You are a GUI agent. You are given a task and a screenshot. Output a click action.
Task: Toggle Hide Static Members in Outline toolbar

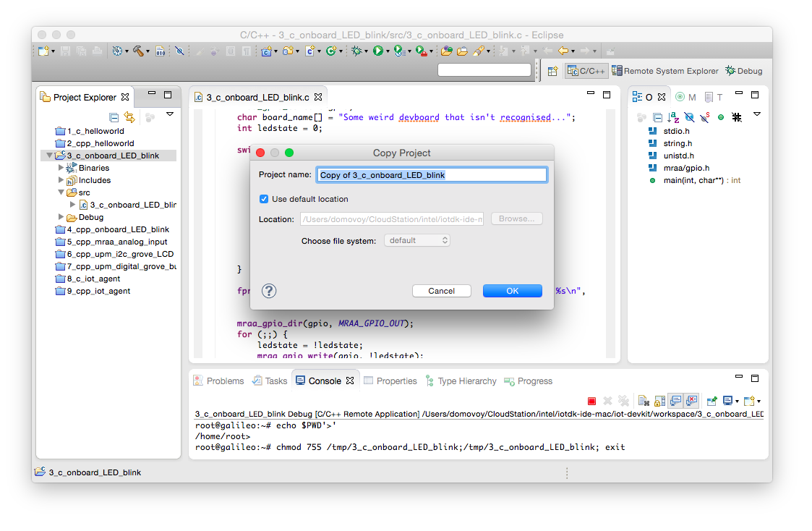pos(705,118)
